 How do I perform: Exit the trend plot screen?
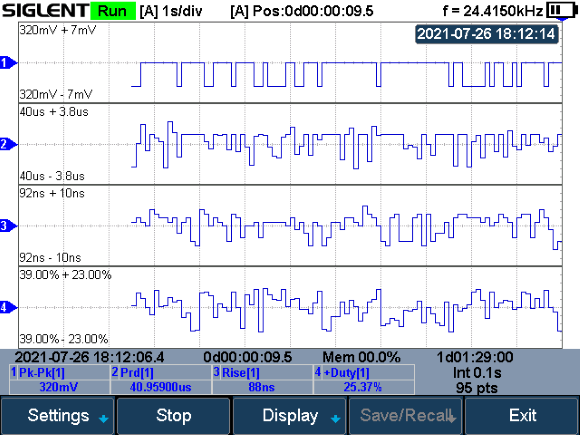pos(522,416)
